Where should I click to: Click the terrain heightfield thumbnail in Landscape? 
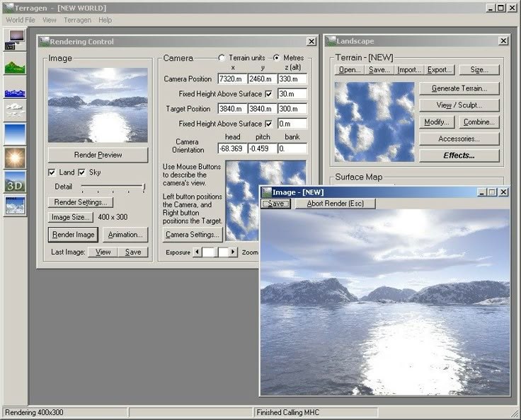click(374, 122)
